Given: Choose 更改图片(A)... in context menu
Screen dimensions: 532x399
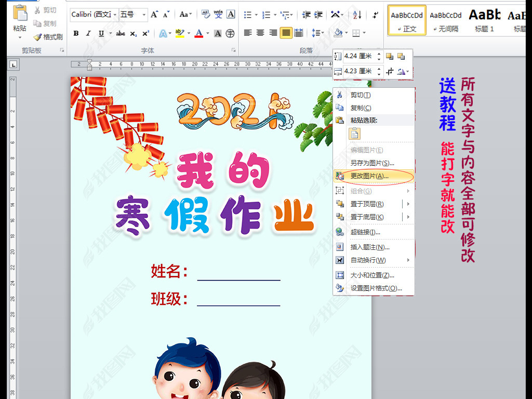Looking at the screenshot, I should (374, 176).
